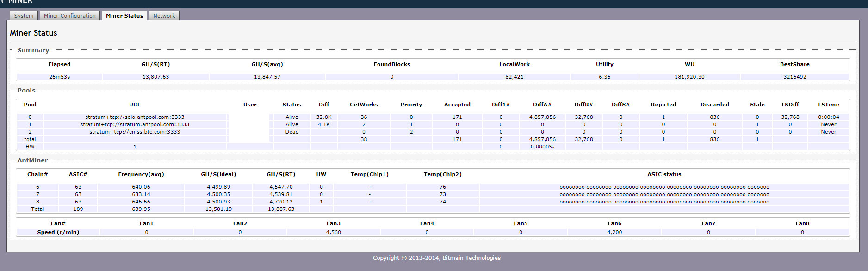
Task: Click the Bitmain Technologies copyright text
Action: pyautogui.click(x=436, y=258)
